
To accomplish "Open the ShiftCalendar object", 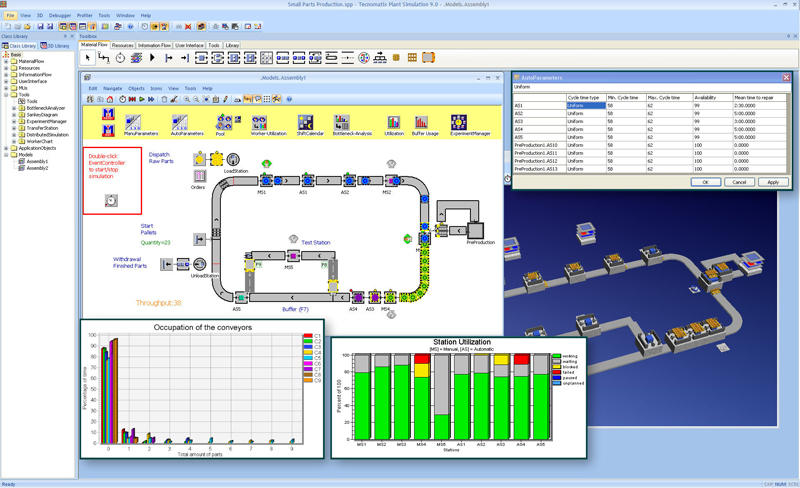I will pos(305,123).
